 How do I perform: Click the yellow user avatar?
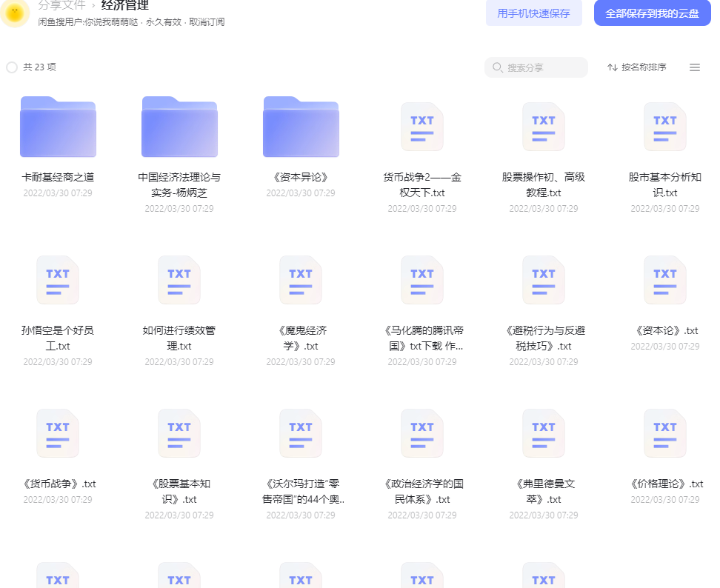point(15,13)
